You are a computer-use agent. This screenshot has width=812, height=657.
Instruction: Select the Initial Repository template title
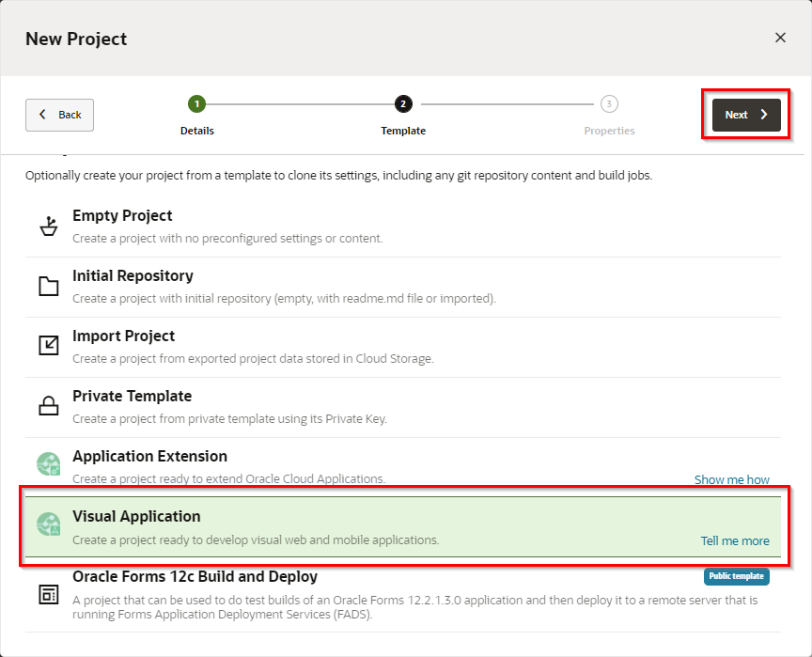133,276
